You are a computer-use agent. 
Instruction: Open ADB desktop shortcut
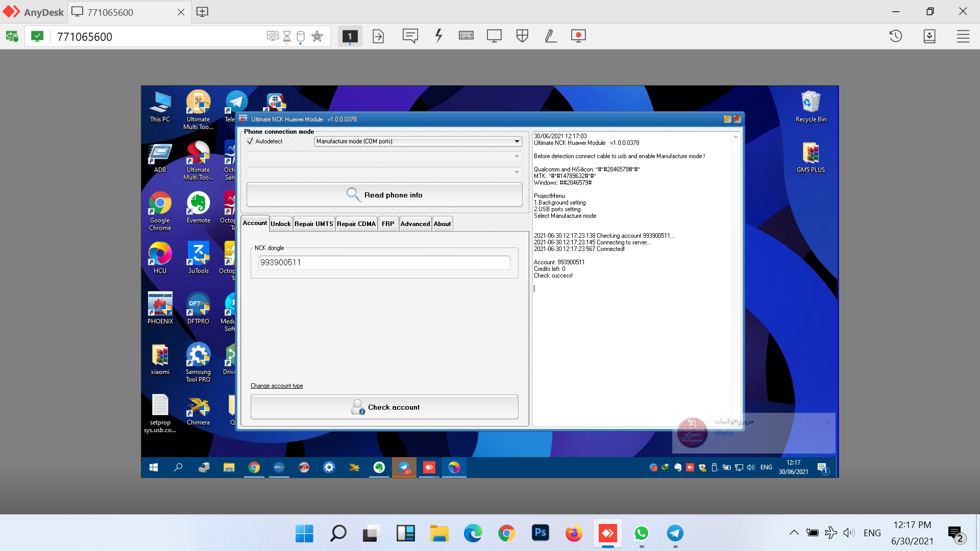click(x=160, y=157)
